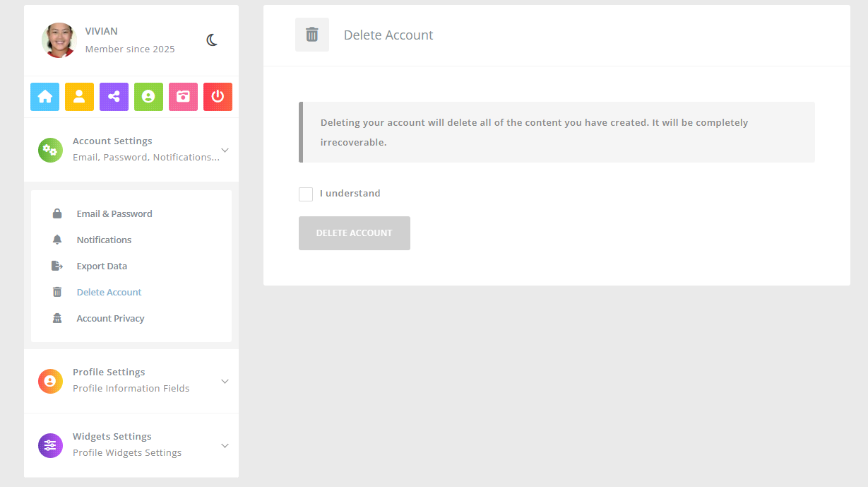Click the purple Widgets Settings sliders icon
The image size is (868, 487).
click(50, 445)
